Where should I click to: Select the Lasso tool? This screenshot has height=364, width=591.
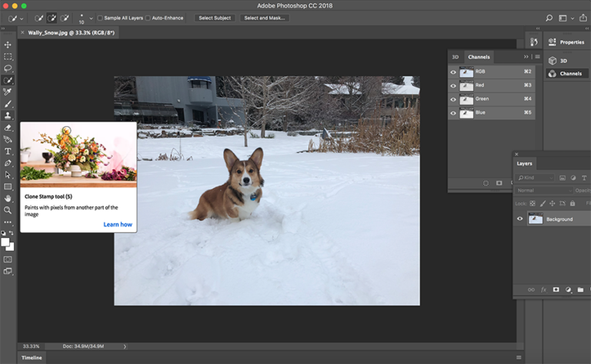(8, 68)
